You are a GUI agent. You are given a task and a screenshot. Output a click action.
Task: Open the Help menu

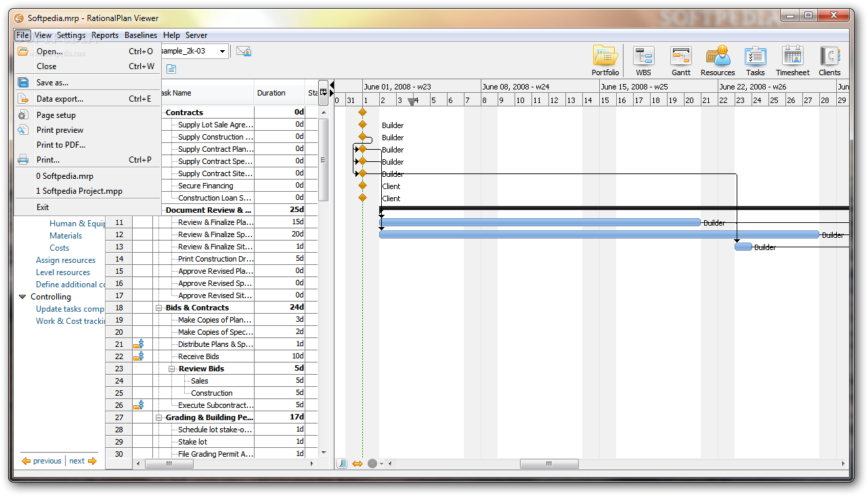[x=172, y=35]
